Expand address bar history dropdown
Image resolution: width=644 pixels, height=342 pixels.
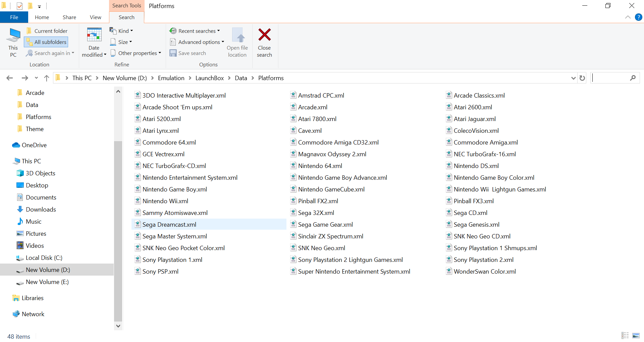573,78
